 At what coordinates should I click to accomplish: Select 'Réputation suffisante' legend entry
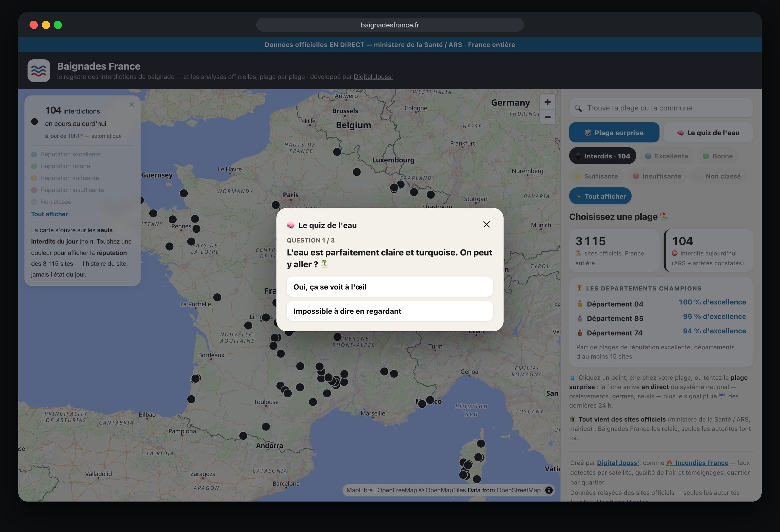65,178
